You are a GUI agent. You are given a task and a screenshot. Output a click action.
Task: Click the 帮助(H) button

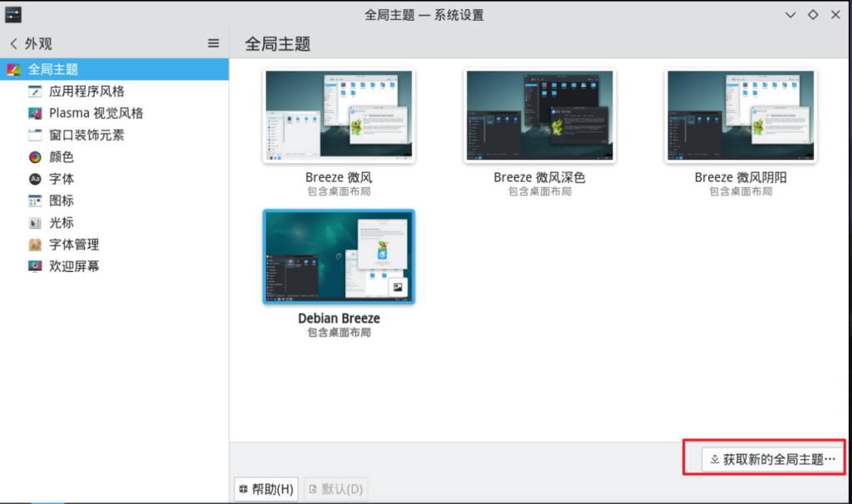coord(266,489)
